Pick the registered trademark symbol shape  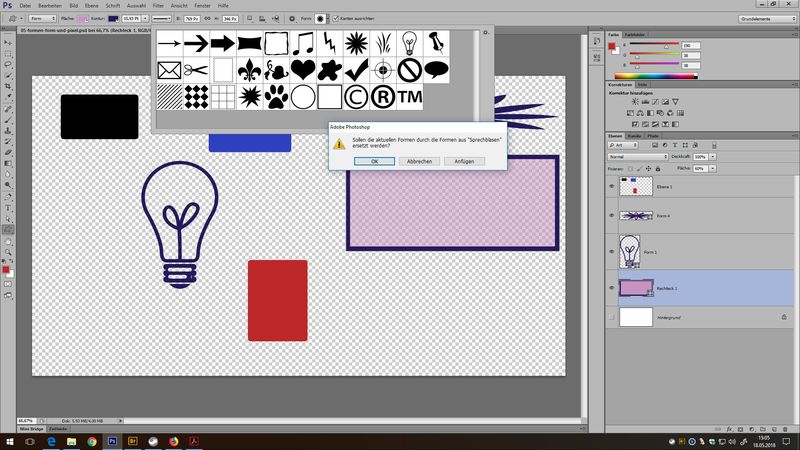[383, 97]
